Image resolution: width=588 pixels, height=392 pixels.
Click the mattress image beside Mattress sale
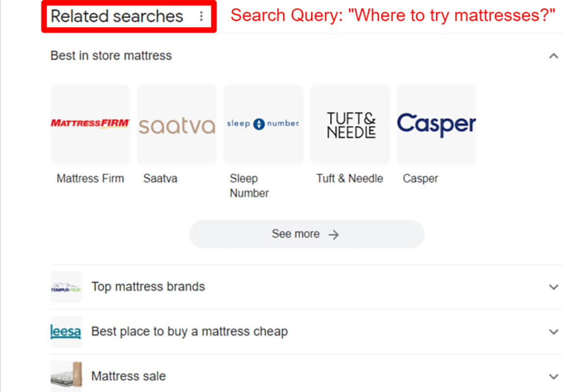[66, 376]
